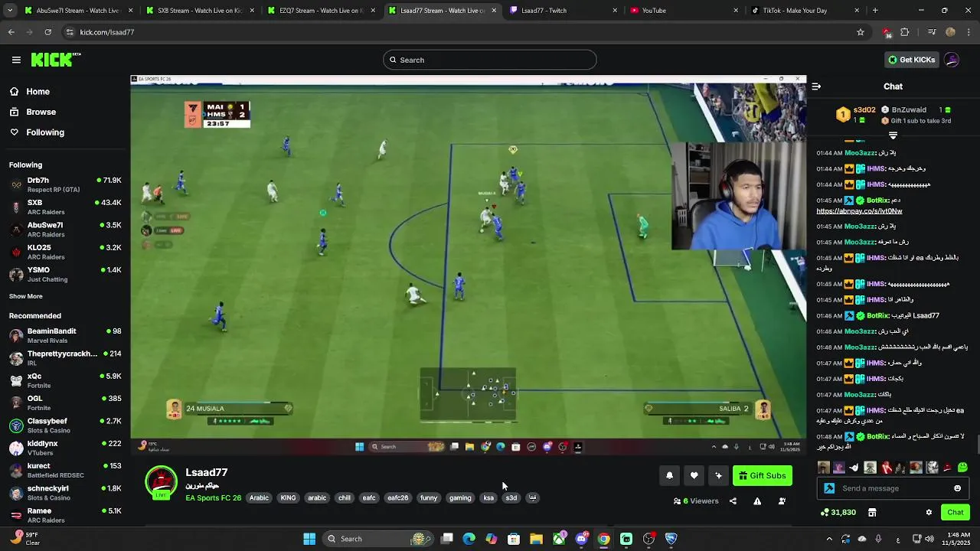The image size is (980, 551).
Task: Click the hammer badge icon in message box
Action: click(x=829, y=488)
